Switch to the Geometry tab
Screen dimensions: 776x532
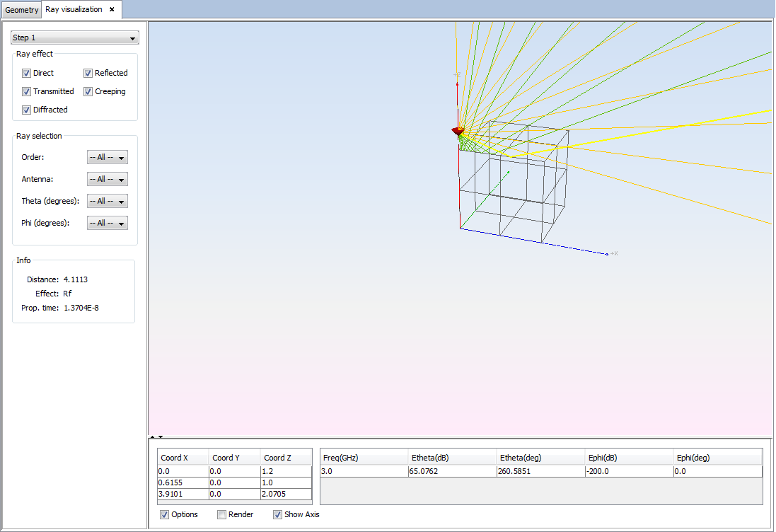click(22, 10)
